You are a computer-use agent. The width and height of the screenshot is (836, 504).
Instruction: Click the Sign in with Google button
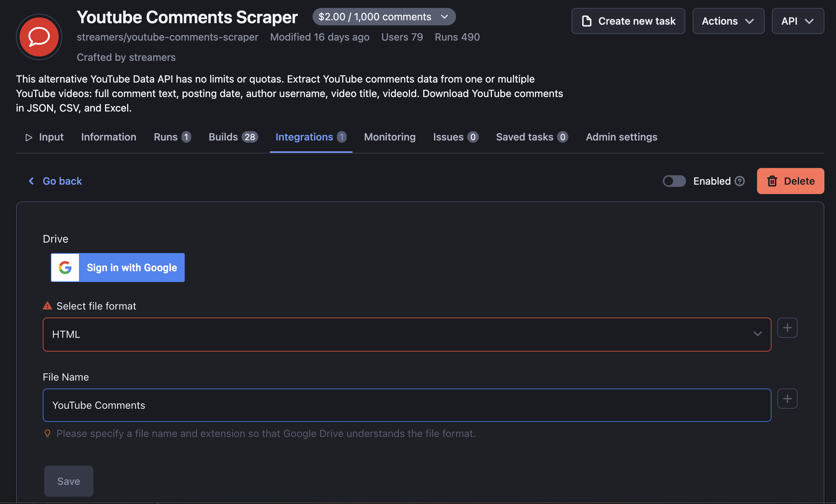point(118,268)
